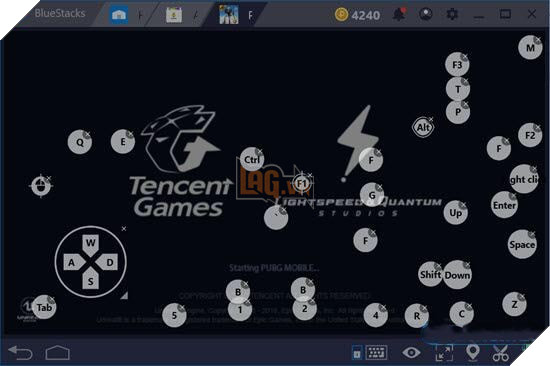This screenshot has width=550, height=366.
Task: Toggle fullscreen mode
Action: 444,353
